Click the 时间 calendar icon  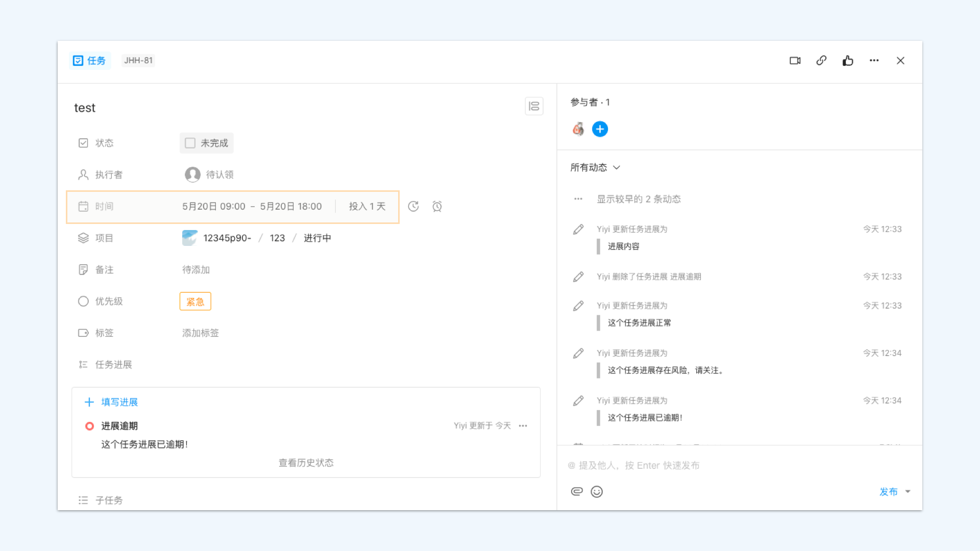coord(83,207)
